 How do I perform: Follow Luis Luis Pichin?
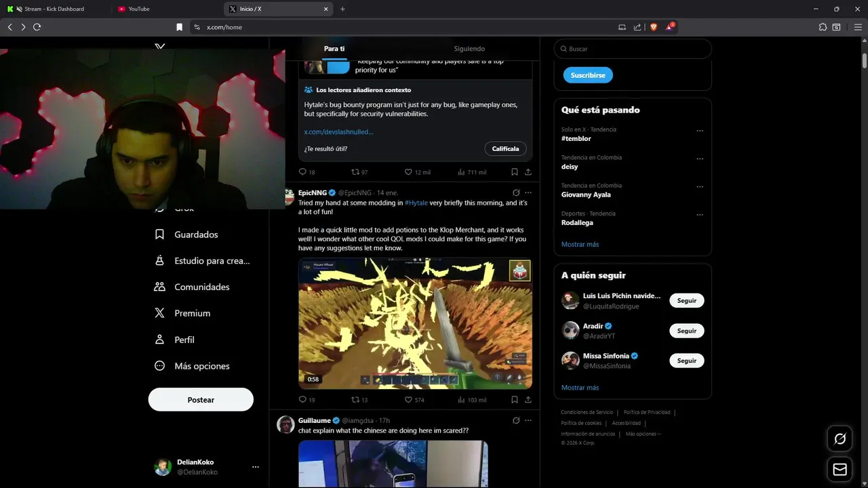pos(687,300)
